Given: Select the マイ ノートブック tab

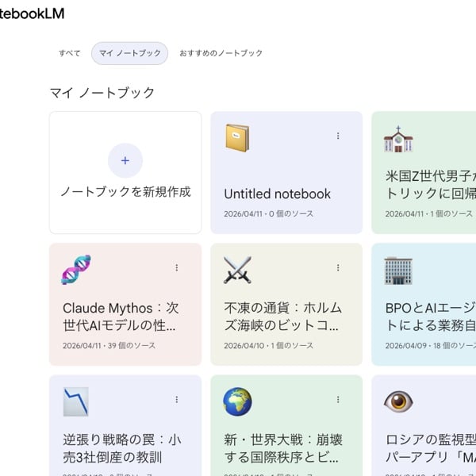Looking at the screenshot, I should click(129, 53).
